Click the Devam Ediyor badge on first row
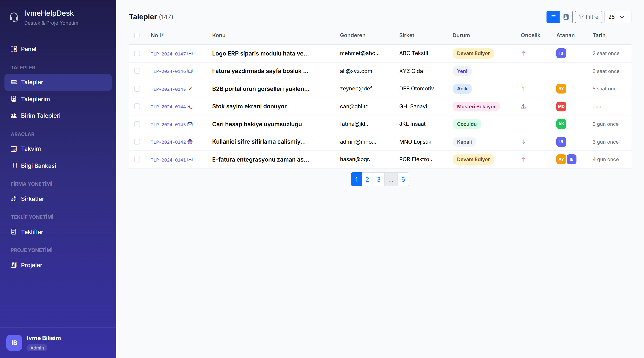The image size is (644, 358). [473, 53]
